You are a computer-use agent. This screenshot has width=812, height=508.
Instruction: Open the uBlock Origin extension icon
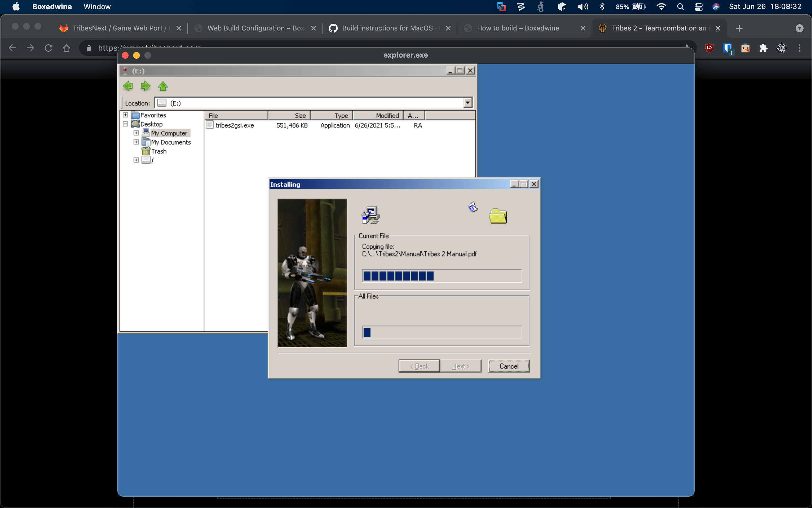tap(709, 48)
